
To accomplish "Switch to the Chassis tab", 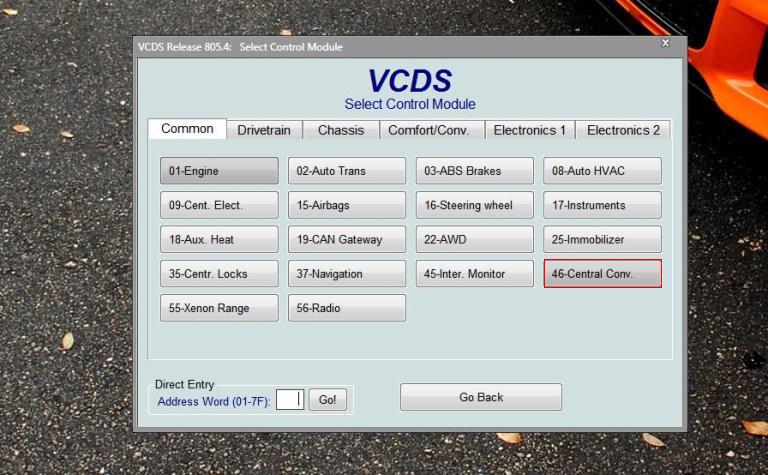I will (341, 130).
